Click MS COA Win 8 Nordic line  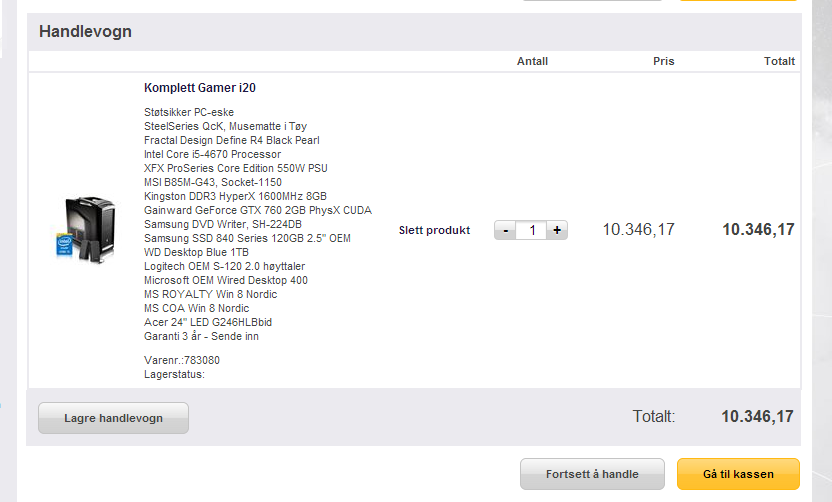(x=196, y=308)
